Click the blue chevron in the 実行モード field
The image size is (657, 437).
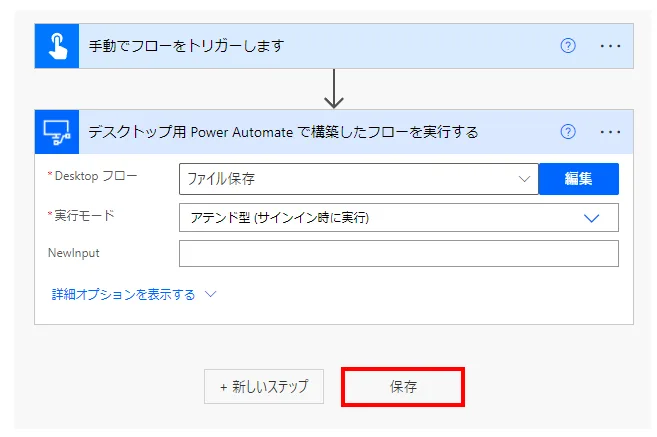[591, 217]
